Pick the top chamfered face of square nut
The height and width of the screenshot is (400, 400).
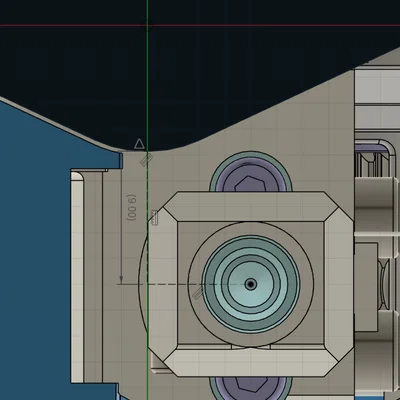pos(250,206)
